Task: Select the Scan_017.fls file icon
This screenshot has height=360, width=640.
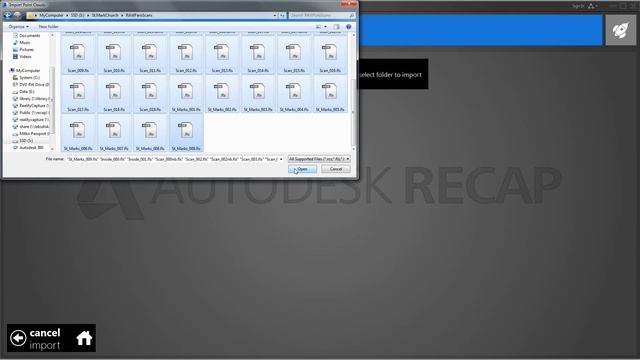Action: (78, 92)
